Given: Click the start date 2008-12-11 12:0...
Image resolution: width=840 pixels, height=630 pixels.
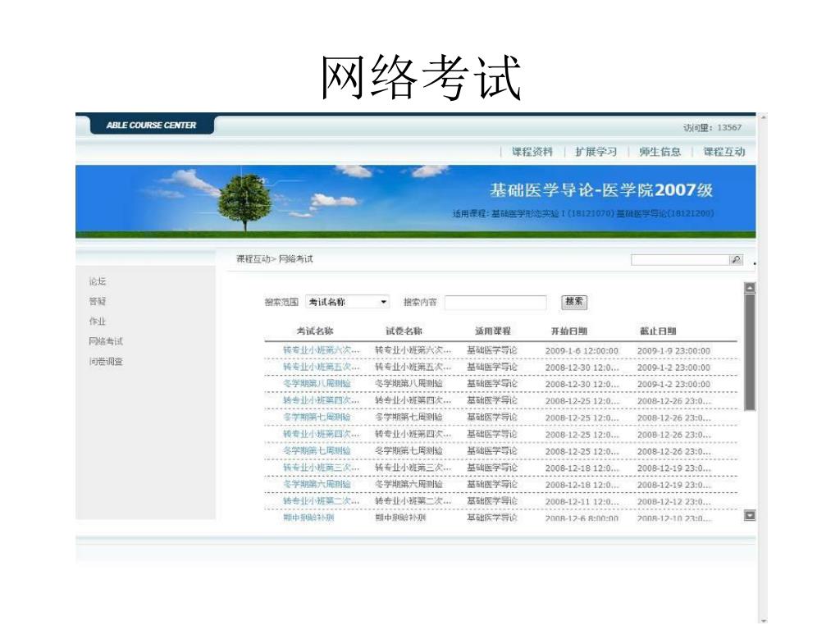Looking at the screenshot, I should (582, 501).
